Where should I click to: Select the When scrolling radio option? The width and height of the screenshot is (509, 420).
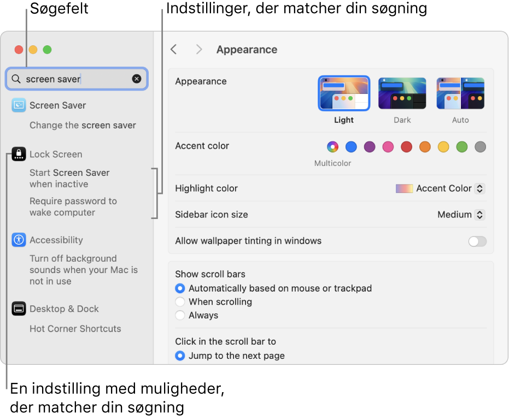point(180,301)
